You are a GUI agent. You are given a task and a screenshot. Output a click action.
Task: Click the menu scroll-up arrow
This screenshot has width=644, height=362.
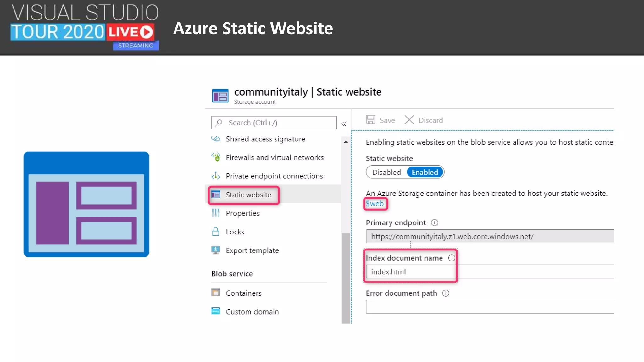(x=346, y=142)
